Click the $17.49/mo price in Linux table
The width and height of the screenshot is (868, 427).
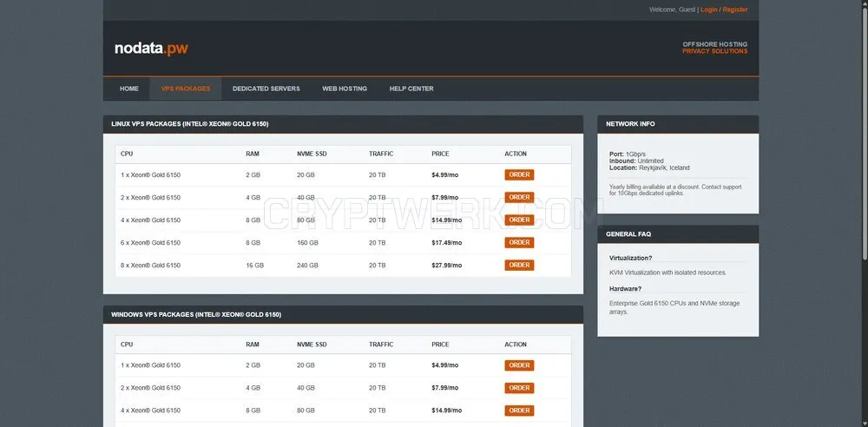447,243
